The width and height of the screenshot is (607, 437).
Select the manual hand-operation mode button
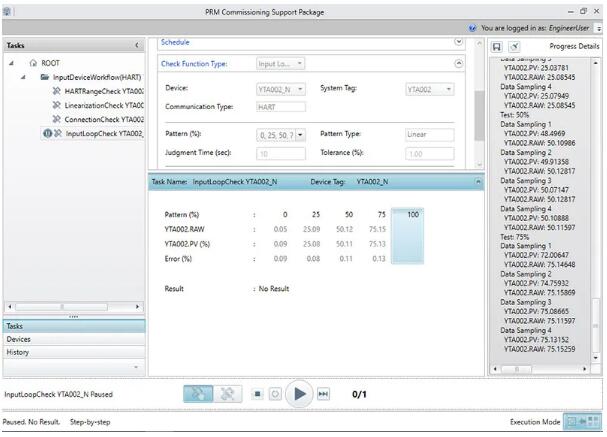click(198, 394)
